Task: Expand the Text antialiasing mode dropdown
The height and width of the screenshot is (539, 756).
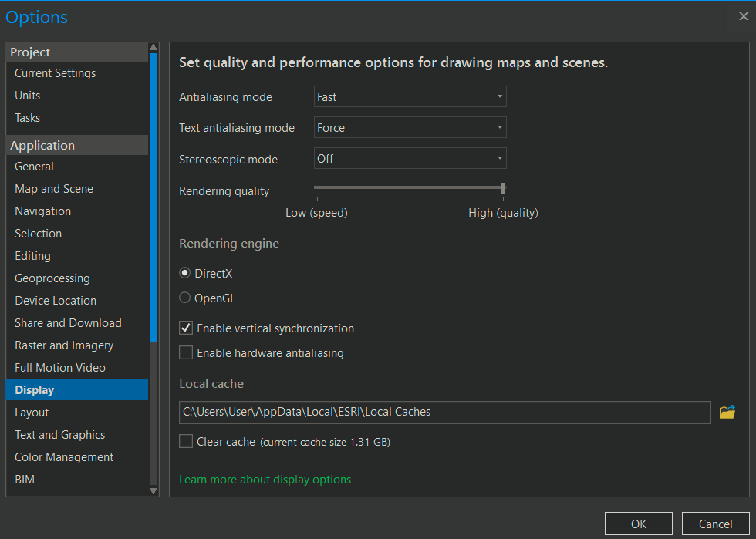Action: (410, 128)
